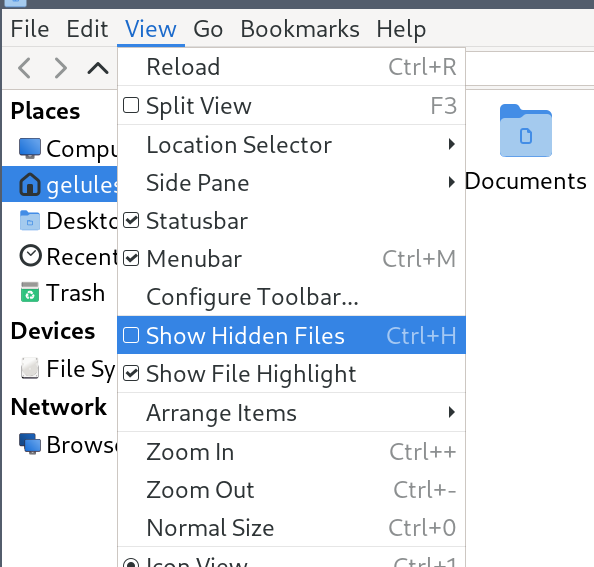594x567 pixels.
Task: Click the back navigation arrow
Action: pyautogui.click(x=25, y=68)
